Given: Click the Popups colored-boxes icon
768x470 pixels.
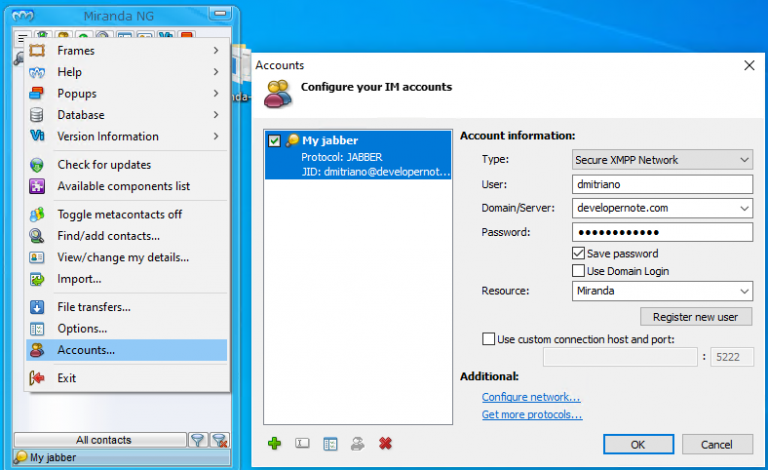Looking at the screenshot, I should coord(37,93).
